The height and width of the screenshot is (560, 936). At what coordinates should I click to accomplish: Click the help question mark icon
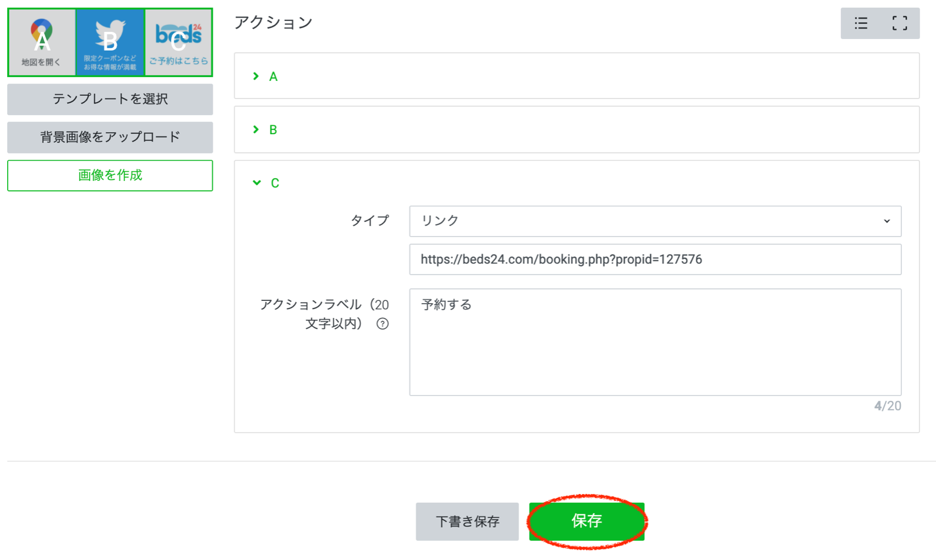[x=382, y=324]
